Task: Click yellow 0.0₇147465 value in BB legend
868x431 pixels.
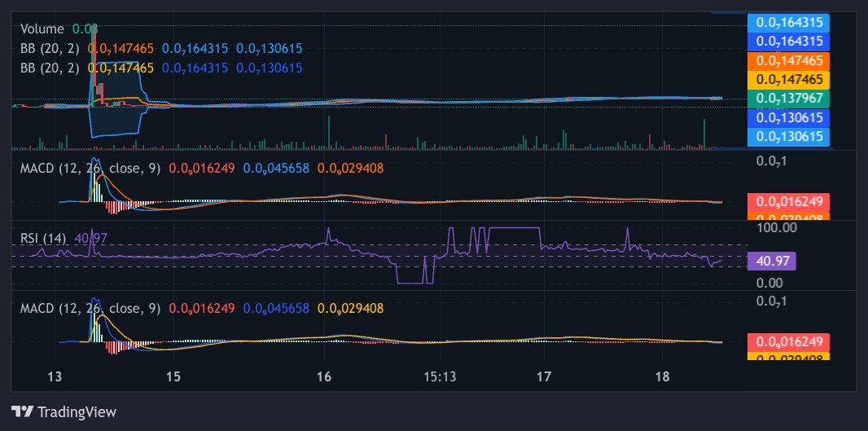Action: pos(121,68)
